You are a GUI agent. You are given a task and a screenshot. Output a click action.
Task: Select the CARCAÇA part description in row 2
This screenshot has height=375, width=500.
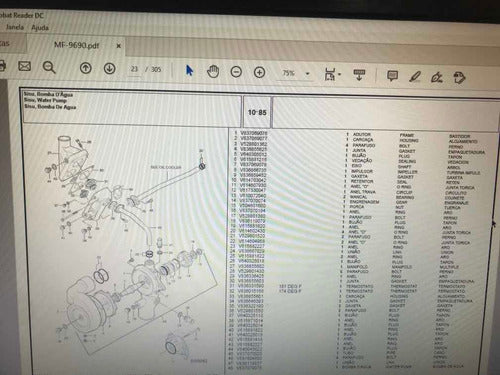pyautogui.click(x=363, y=140)
